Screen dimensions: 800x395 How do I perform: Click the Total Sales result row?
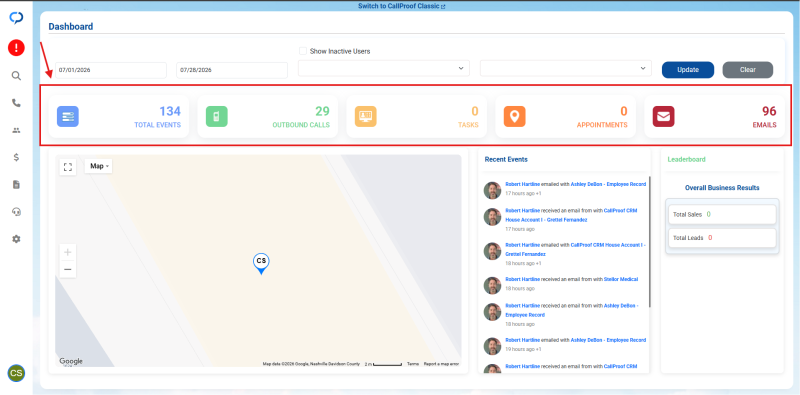722,214
